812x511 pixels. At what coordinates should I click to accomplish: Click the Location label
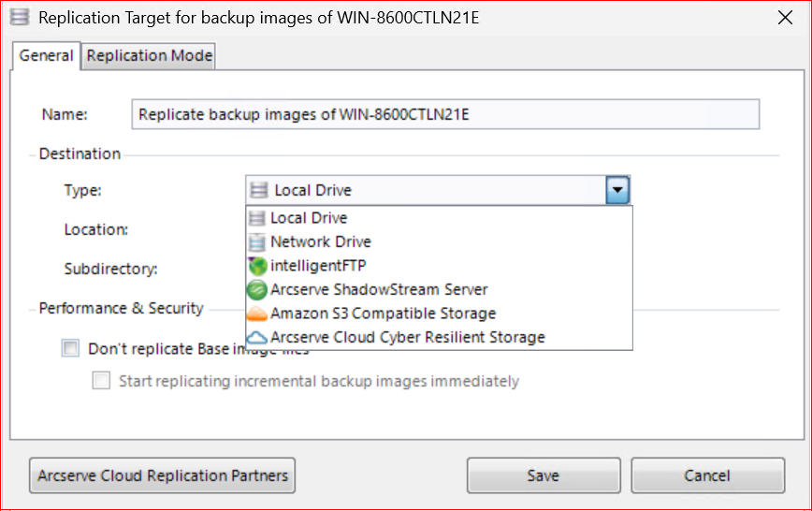95,229
